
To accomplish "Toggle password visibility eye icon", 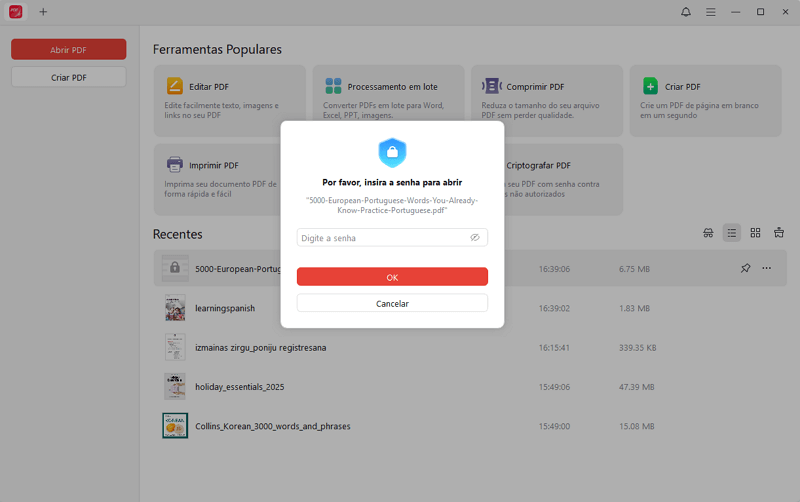I will [475, 238].
